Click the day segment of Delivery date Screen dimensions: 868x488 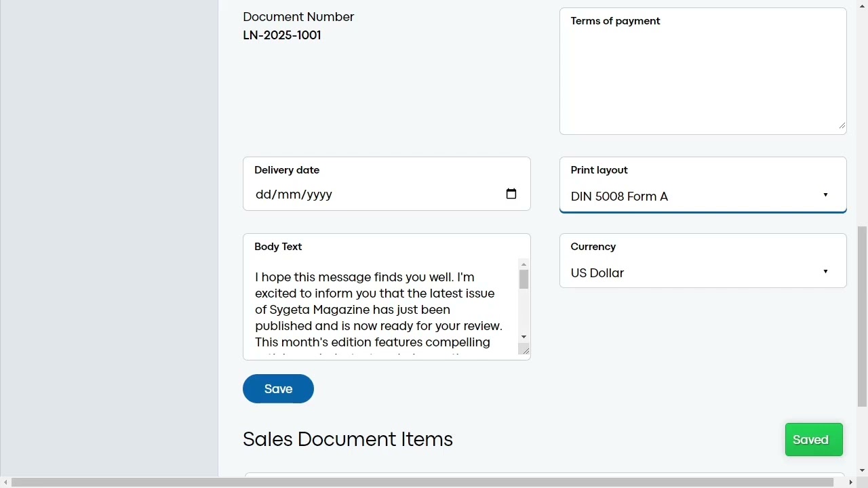point(263,195)
